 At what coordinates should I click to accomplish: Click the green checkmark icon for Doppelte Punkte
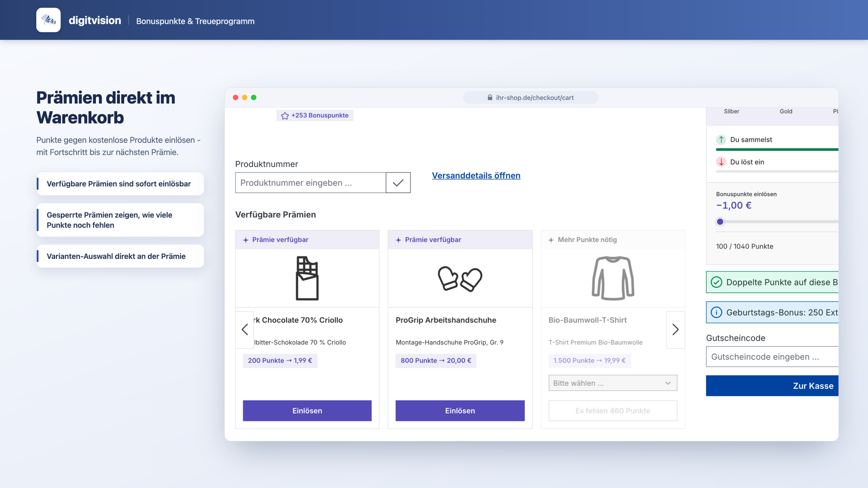pos(717,282)
